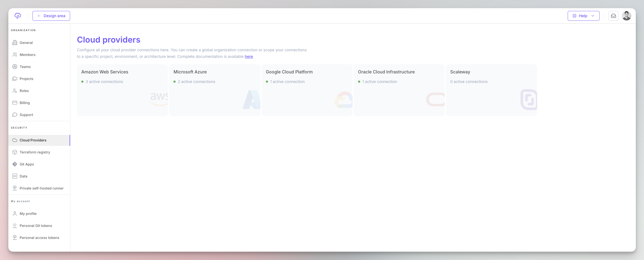Click the faded aws logo
Viewport: 644px width, 260px height.
point(159,99)
